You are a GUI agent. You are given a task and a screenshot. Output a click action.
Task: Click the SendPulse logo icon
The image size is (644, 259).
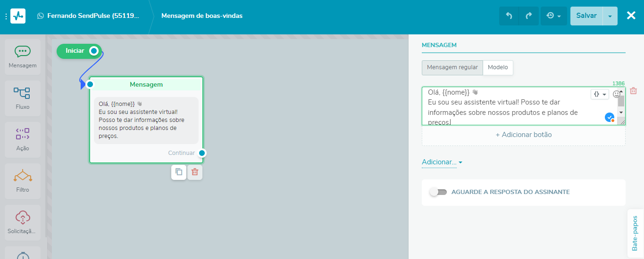(x=18, y=16)
